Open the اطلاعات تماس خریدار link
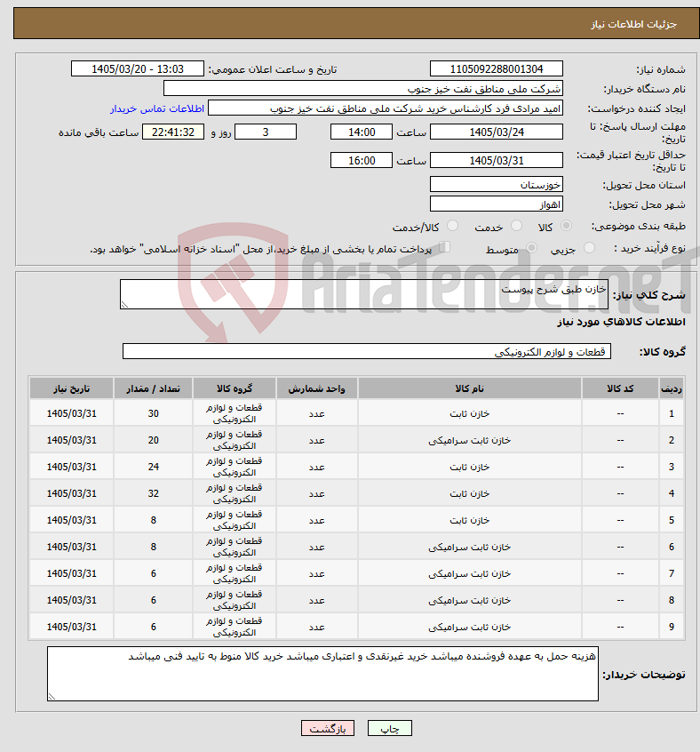700x752 pixels. (x=157, y=108)
